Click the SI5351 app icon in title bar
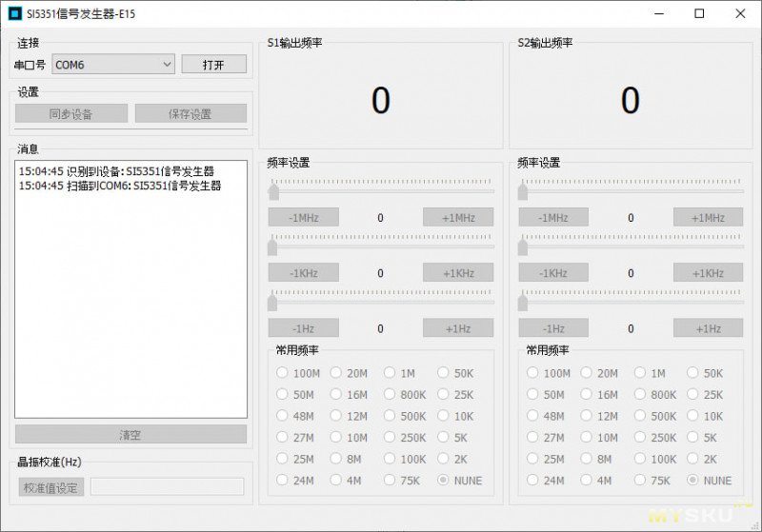The height and width of the screenshot is (532, 762). pos(14,13)
